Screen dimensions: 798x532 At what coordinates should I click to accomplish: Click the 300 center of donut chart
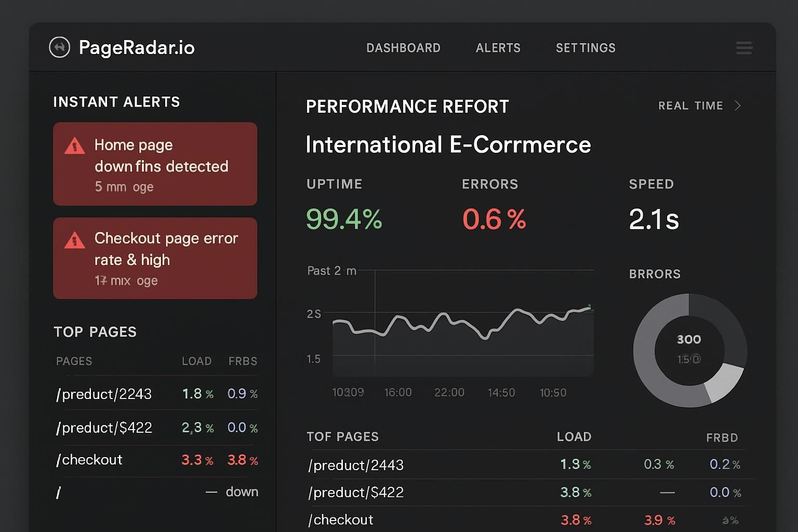tap(689, 340)
